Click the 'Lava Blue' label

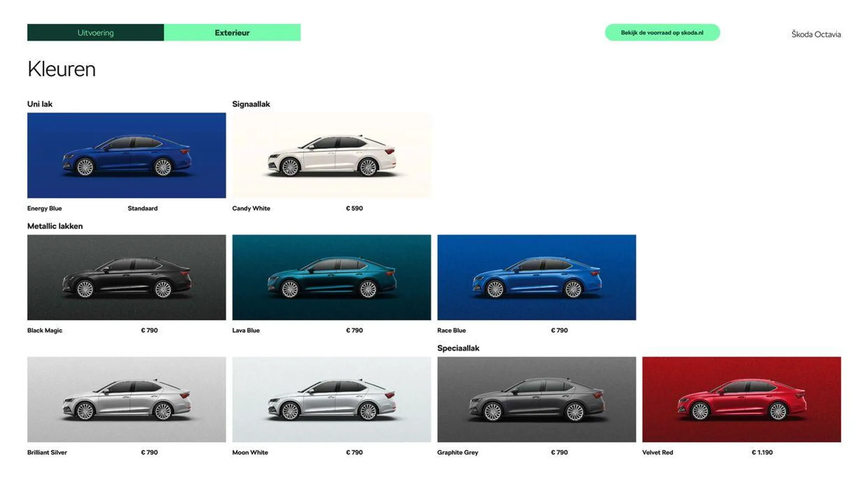point(246,330)
